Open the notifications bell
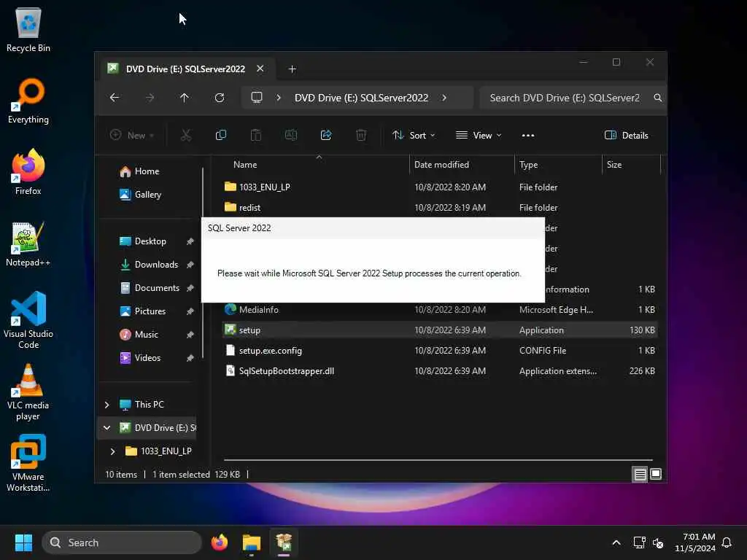 coord(727,542)
